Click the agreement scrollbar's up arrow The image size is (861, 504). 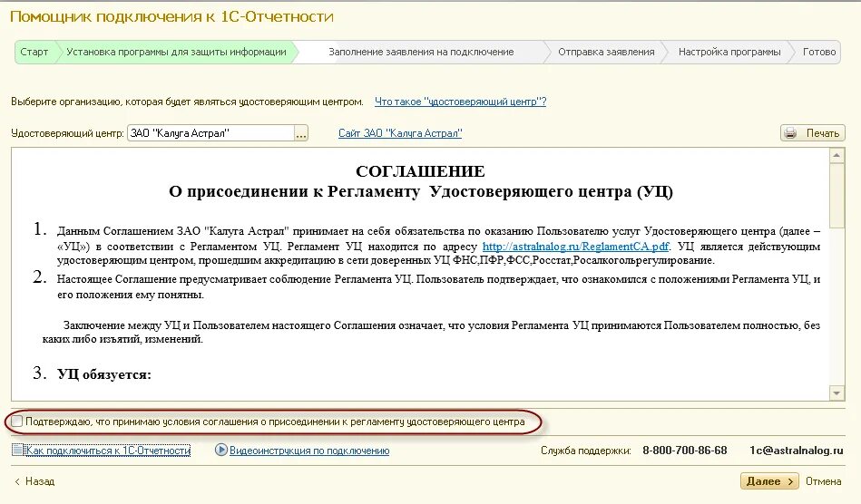[837, 156]
